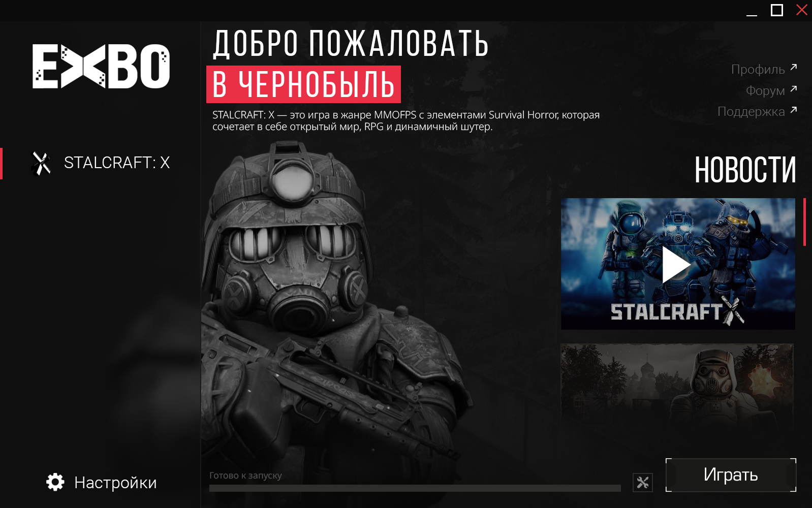Click the Играть button

[x=731, y=475]
